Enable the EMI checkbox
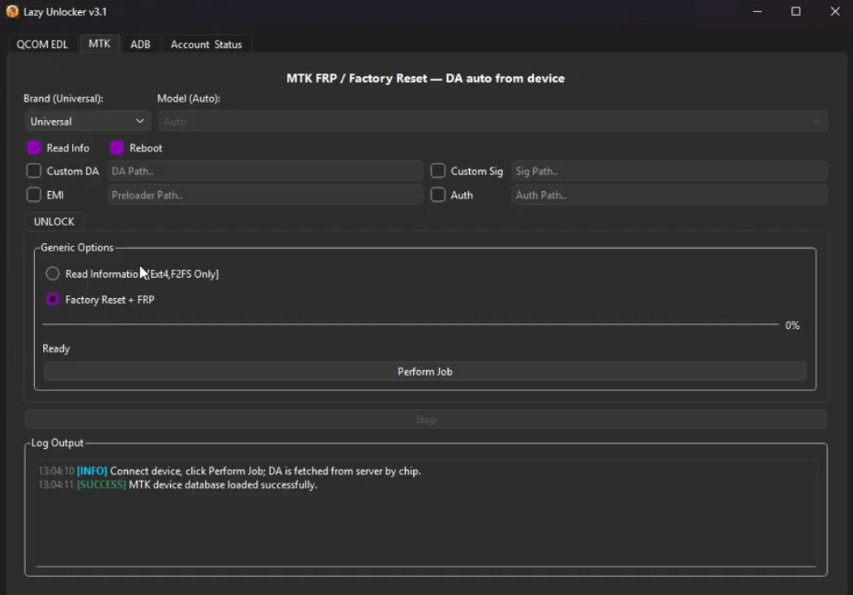The height and width of the screenshot is (595, 853). pyautogui.click(x=34, y=195)
